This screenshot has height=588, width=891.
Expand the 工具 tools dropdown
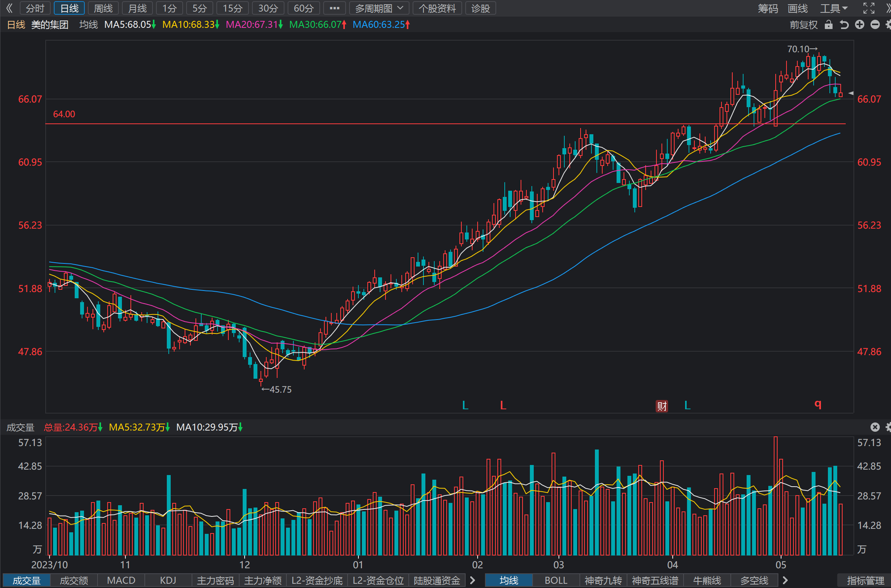point(834,9)
